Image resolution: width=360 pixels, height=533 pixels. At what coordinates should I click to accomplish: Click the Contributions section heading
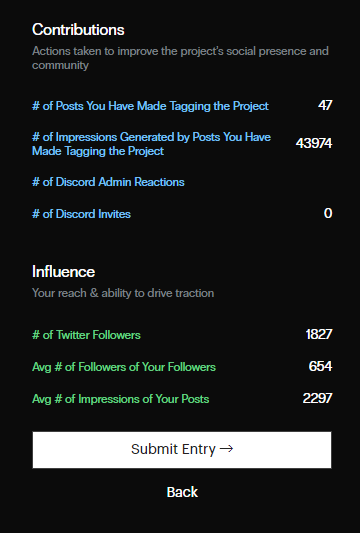tap(78, 30)
